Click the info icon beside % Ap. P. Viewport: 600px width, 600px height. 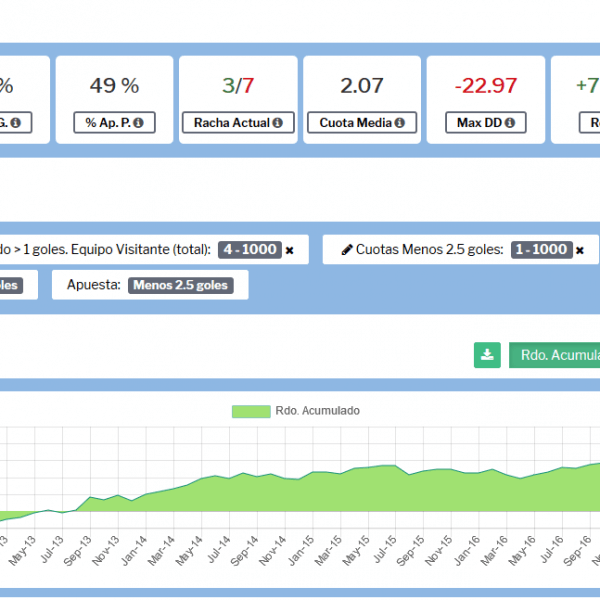pyautogui.click(x=139, y=123)
